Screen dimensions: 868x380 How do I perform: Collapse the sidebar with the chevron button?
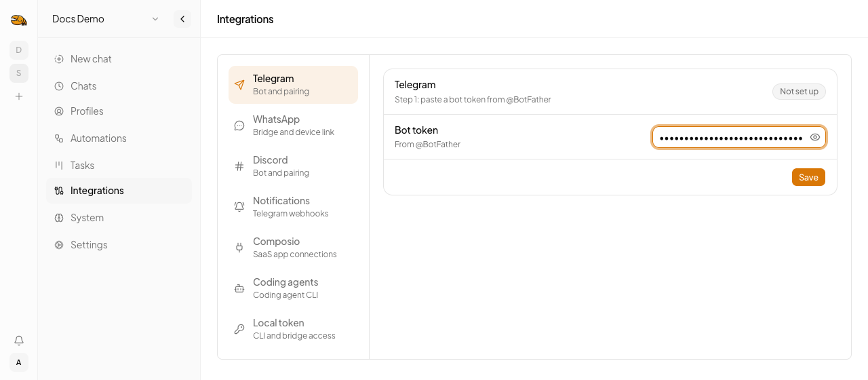[x=182, y=19]
